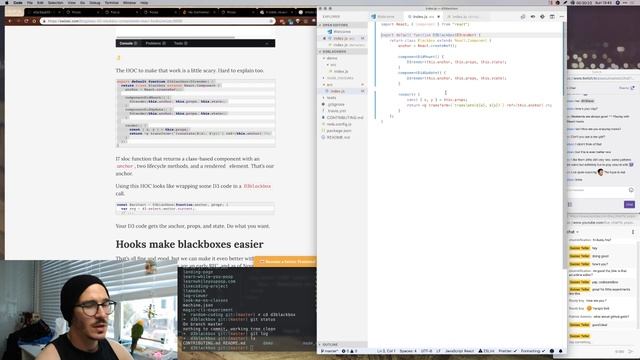Open package.json in explorer
Image resolution: width=640 pixels, height=360 pixels.
tap(339, 131)
